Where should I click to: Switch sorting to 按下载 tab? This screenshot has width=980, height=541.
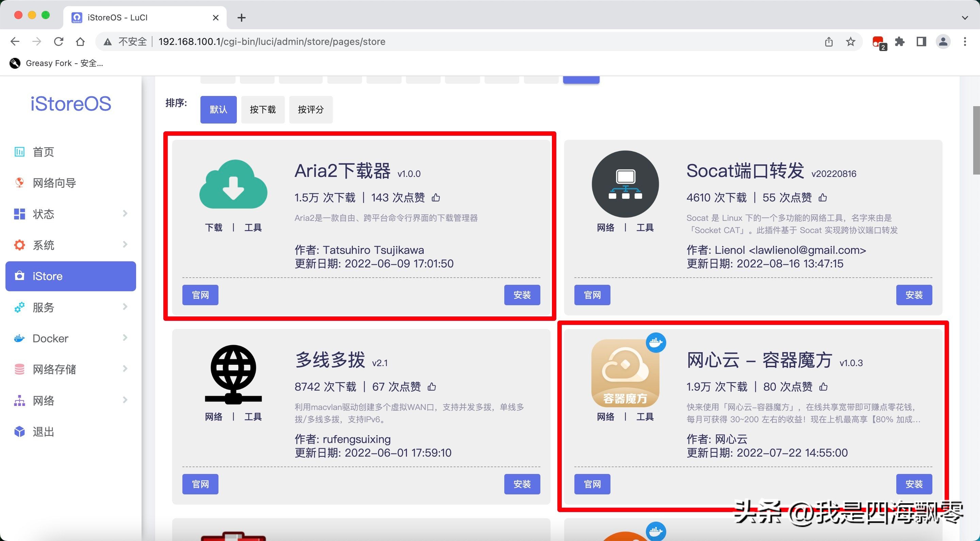click(262, 110)
